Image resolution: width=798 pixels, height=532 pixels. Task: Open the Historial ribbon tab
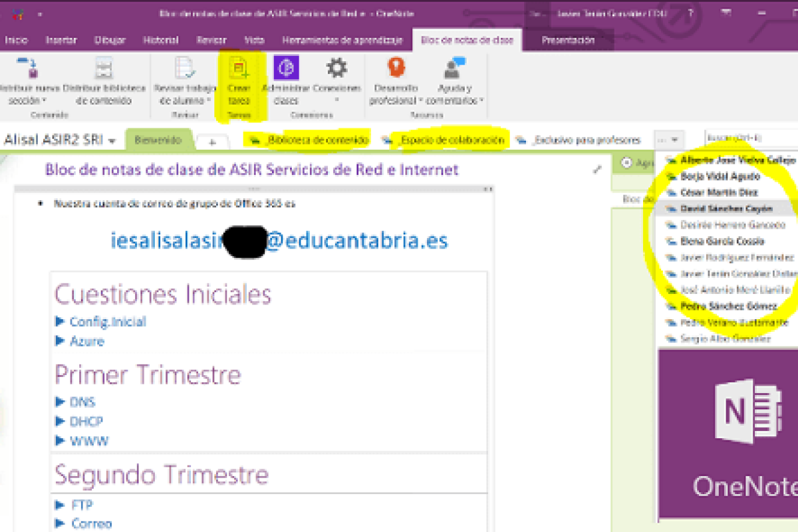160,40
